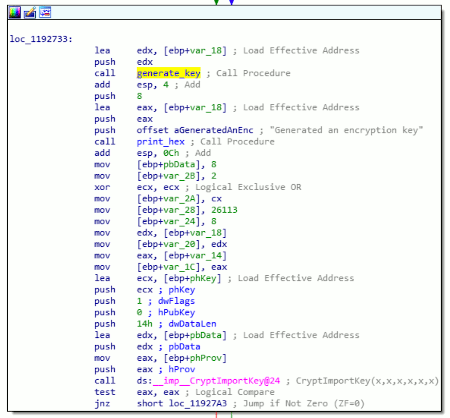Click the 14h dwDataLen push operand

tap(144, 324)
